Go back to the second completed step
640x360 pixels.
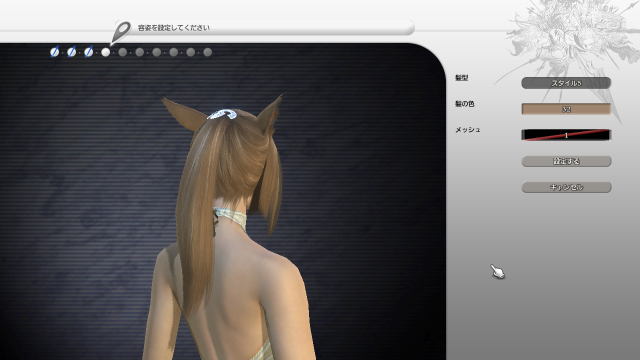pyautogui.click(x=71, y=52)
